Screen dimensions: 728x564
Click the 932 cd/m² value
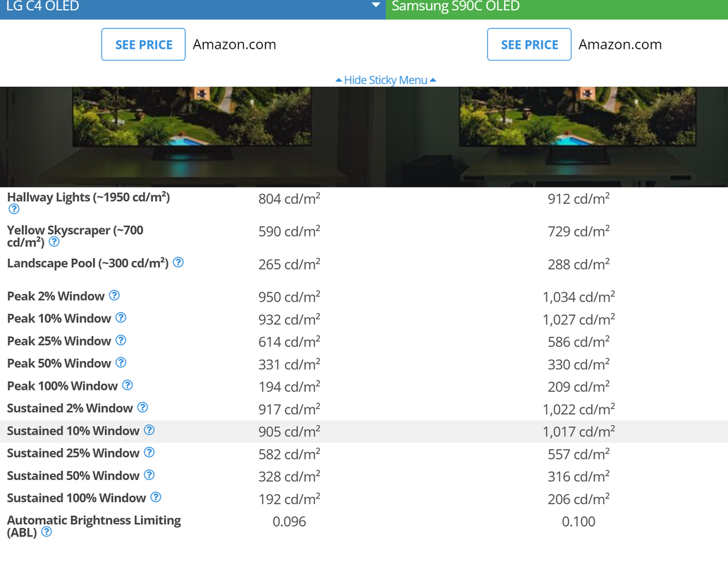coord(289,319)
